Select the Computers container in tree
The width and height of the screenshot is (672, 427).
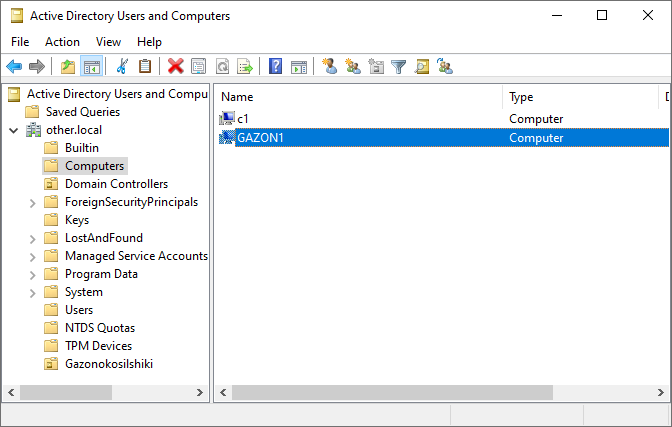95,166
